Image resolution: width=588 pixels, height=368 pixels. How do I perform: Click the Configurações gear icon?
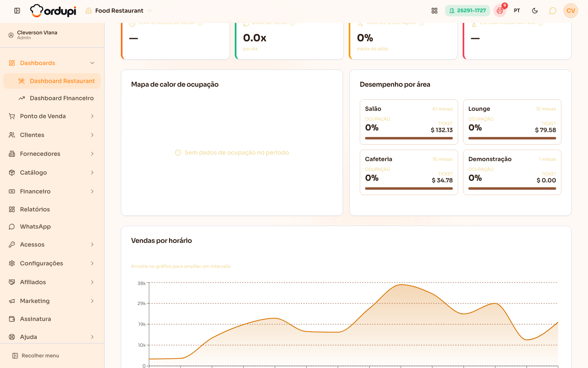(12, 263)
